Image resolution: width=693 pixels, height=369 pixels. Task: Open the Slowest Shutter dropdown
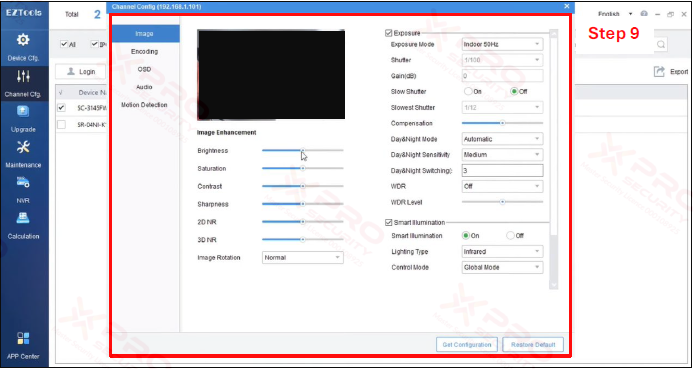pyautogui.click(x=502, y=107)
